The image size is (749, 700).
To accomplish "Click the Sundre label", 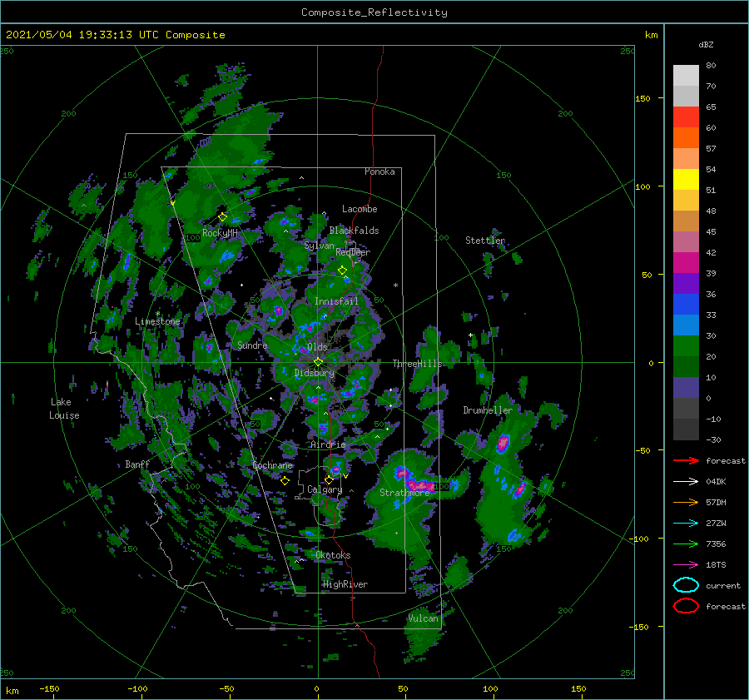I will coord(252,345).
